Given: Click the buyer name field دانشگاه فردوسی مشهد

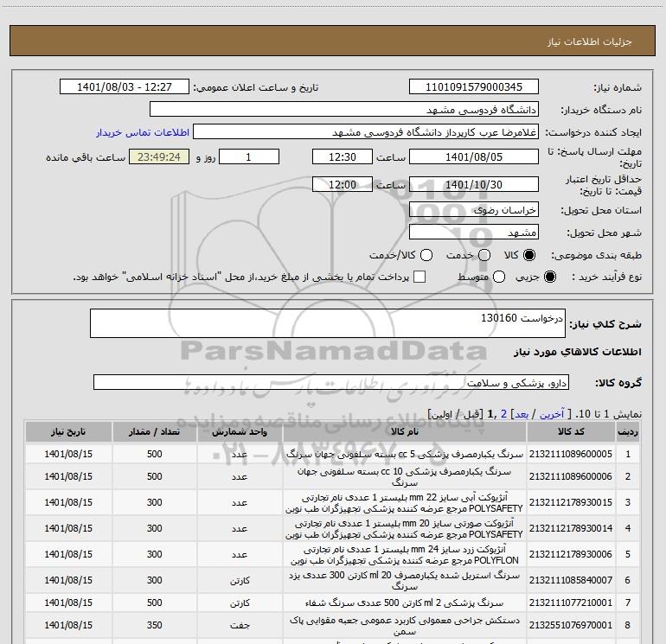Looking at the screenshot, I should pos(344,110).
